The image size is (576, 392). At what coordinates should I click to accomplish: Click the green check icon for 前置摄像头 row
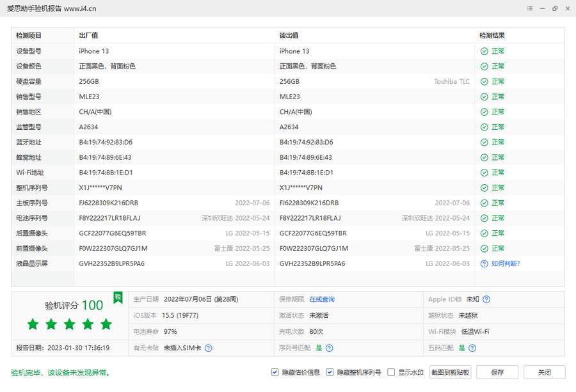[484, 249]
